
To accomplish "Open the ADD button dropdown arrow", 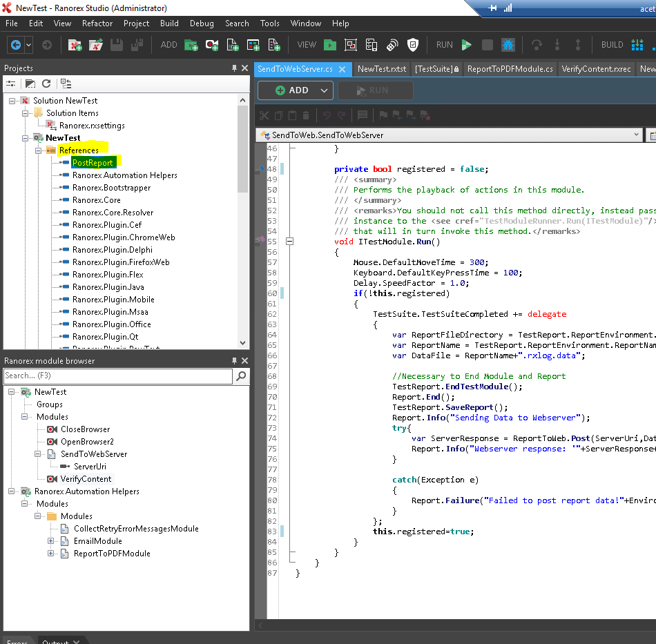I will 324,90.
